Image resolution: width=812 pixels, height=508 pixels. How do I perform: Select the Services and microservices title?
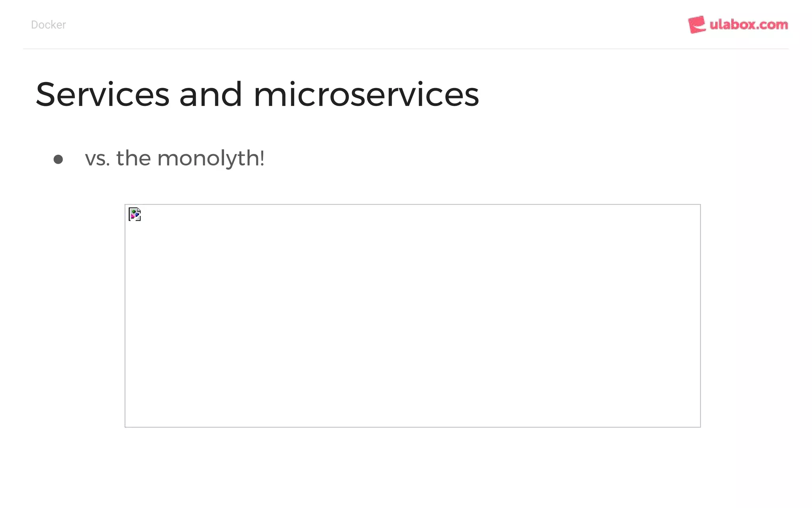click(257, 94)
